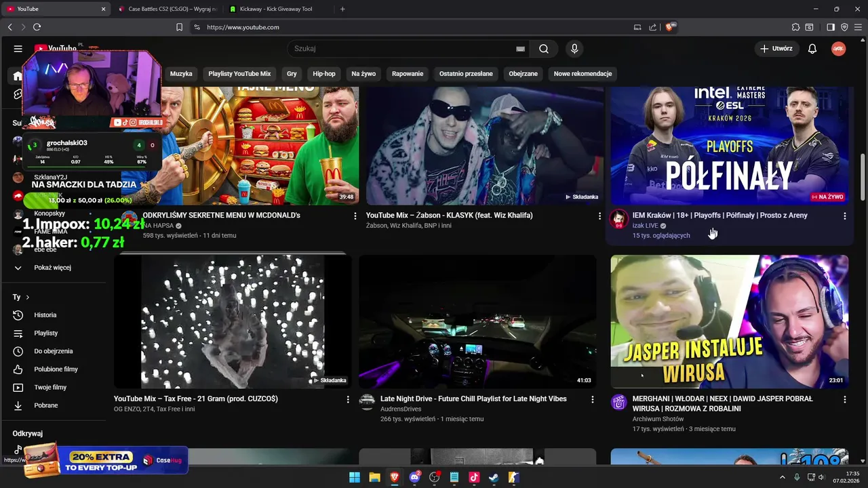Select the Na żywo filter chip
Viewport: 868px width, 488px height.
363,74
